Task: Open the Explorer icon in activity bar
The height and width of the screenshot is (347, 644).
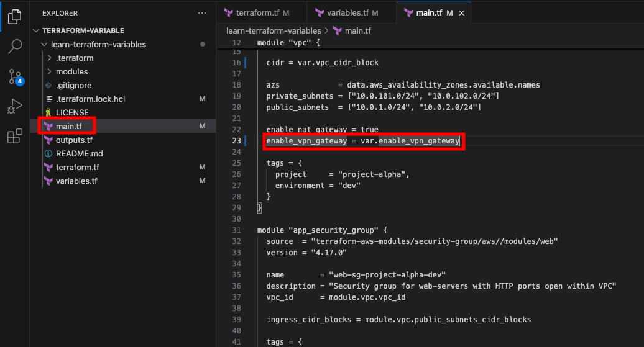Action: [x=14, y=16]
